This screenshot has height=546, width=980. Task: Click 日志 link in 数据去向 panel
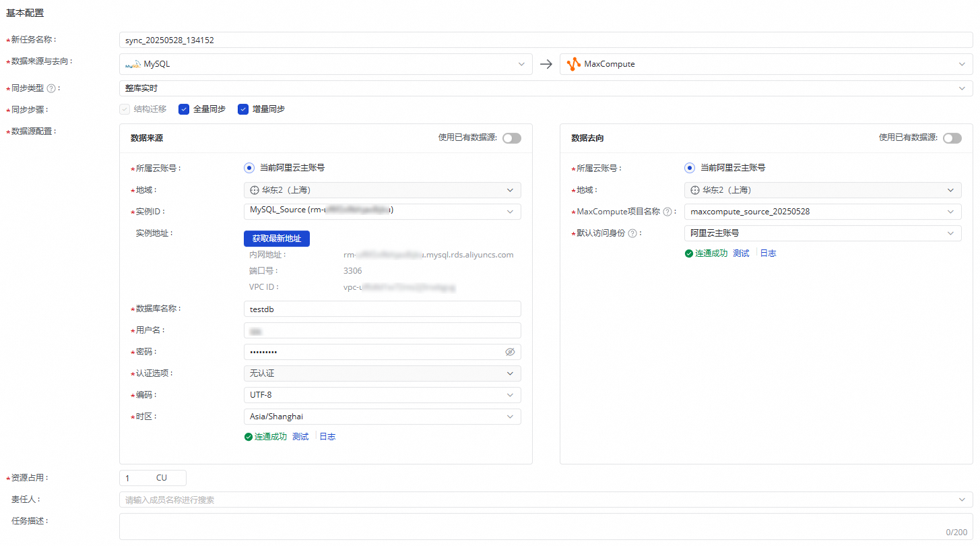[x=768, y=253]
